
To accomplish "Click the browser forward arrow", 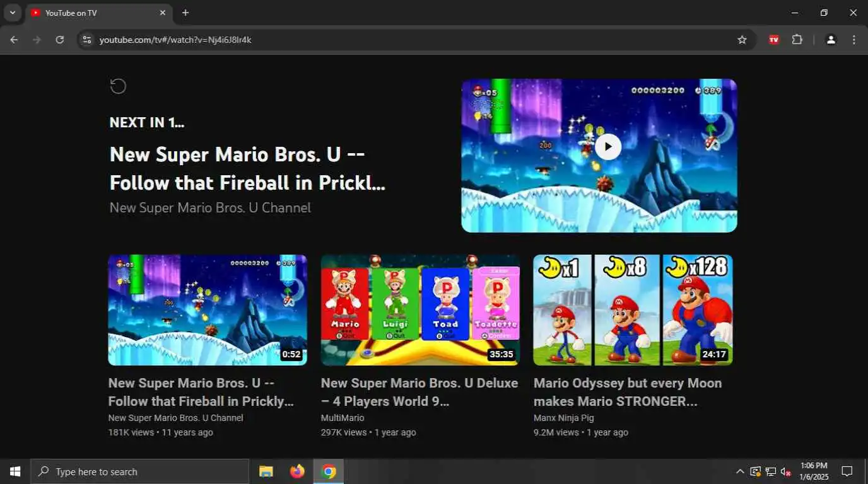I will 37,40.
